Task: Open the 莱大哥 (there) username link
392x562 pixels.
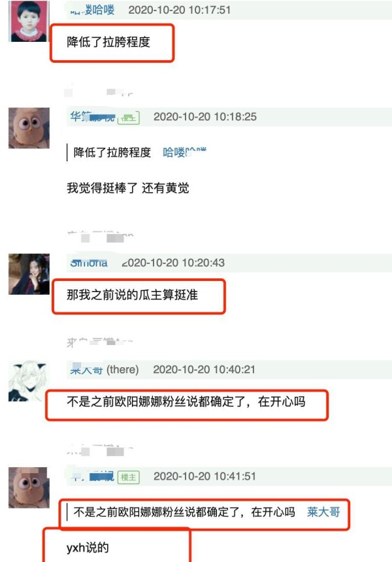Action: (x=105, y=369)
